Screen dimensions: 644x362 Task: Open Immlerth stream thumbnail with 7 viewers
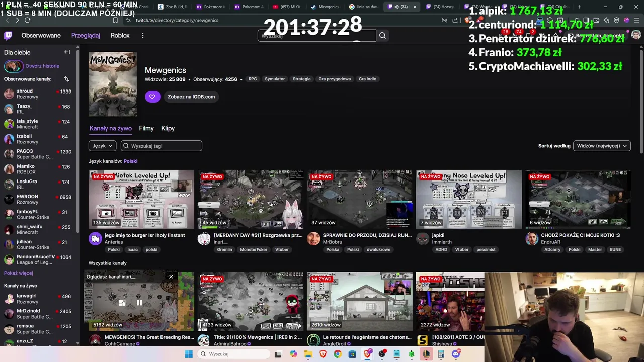[469, 200]
